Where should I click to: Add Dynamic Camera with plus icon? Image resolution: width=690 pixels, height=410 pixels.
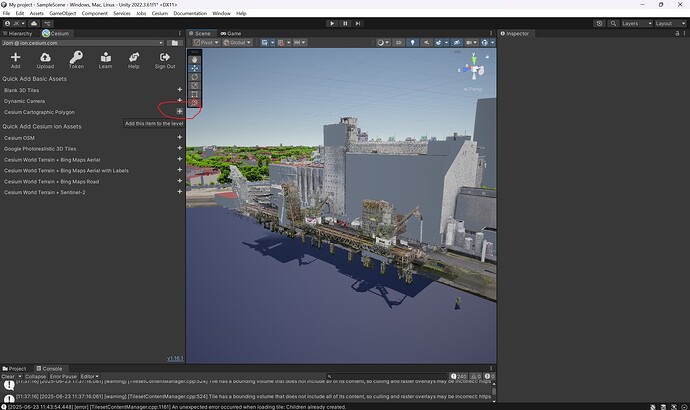[180, 100]
